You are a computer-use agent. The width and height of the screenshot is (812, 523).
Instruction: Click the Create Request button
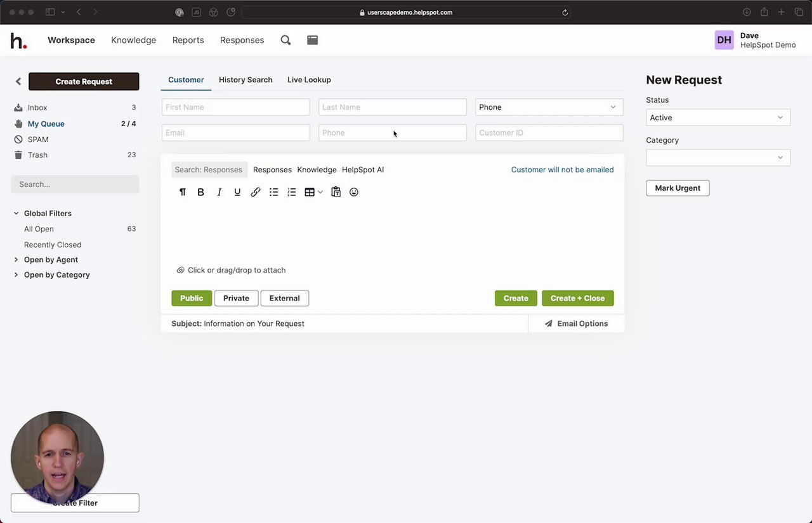point(84,81)
